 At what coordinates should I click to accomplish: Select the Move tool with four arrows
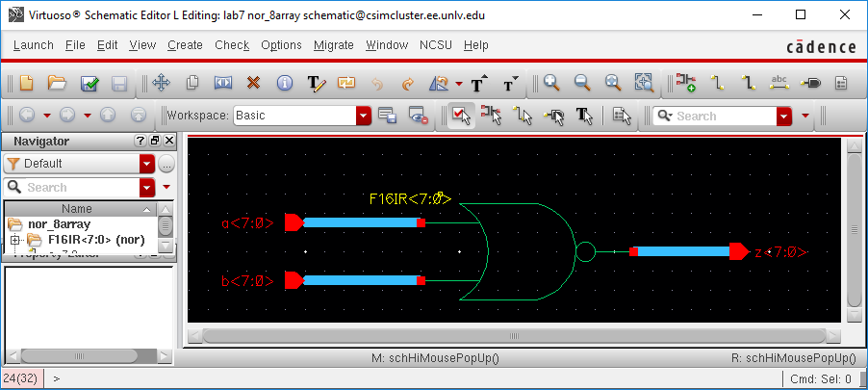(x=161, y=84)
